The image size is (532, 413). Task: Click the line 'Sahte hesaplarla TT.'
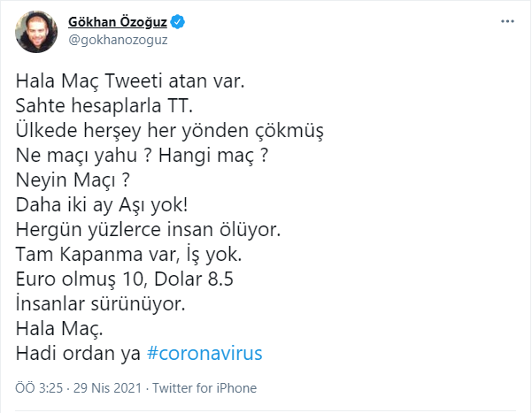point(104,106)
